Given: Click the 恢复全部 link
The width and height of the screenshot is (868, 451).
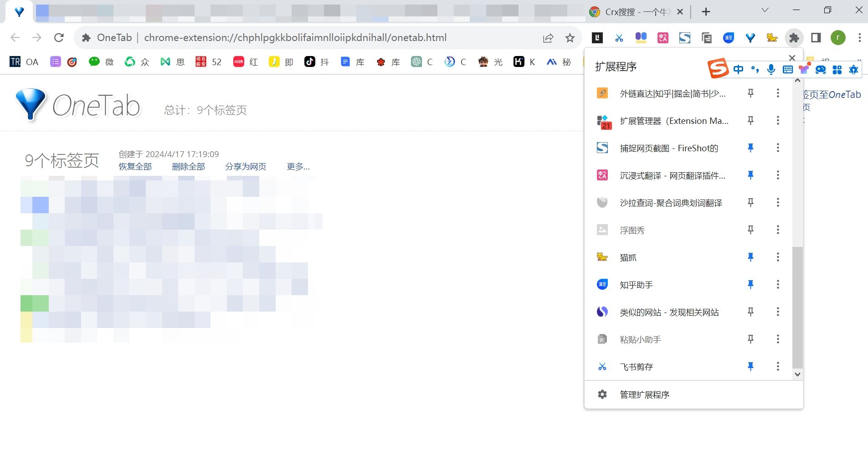Looking at the screenshot, I should point(135,167).
